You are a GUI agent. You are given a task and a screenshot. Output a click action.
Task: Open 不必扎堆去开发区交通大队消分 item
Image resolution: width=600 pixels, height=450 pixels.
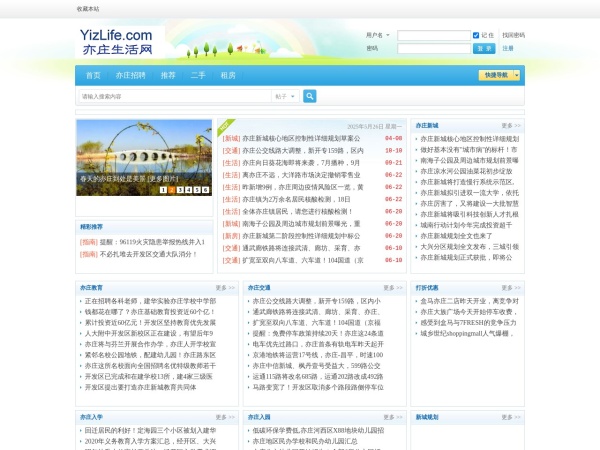[148, 254]
